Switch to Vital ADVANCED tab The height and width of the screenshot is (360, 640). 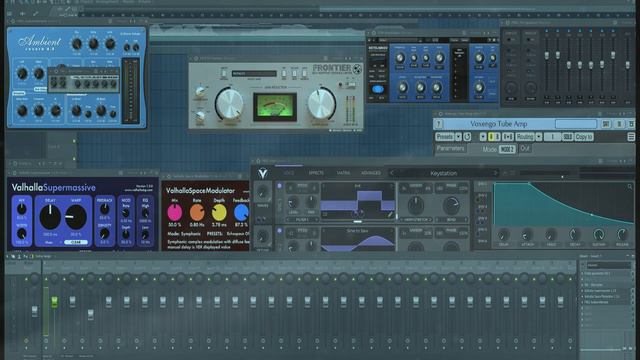371,173
